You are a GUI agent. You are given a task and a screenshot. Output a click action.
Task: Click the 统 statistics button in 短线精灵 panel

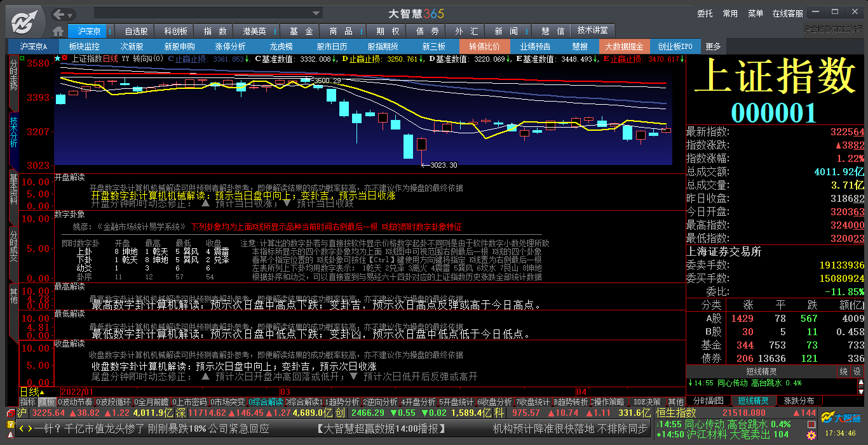pos(843,371)
